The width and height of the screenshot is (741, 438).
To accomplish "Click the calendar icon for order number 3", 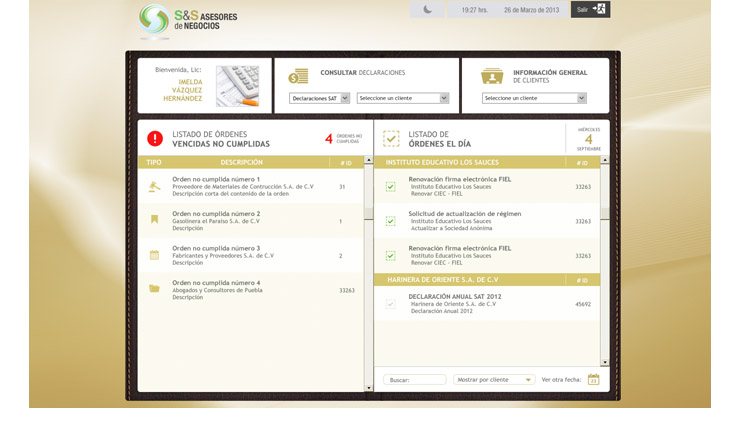I will tap(154, 255).
